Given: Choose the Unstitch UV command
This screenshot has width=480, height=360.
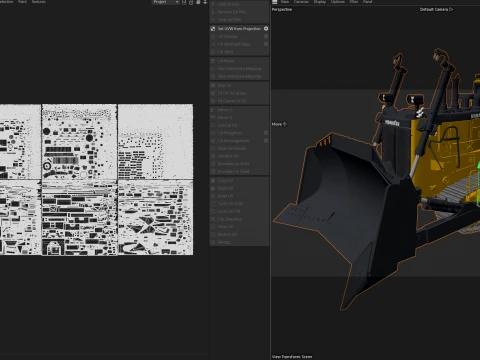Looking at the screenshot, I should 239,156.
